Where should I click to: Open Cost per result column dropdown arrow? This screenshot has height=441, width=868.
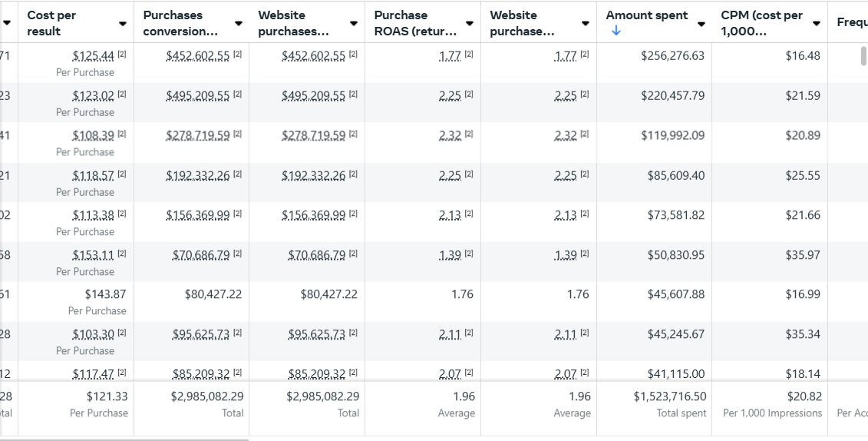[122, 23]
